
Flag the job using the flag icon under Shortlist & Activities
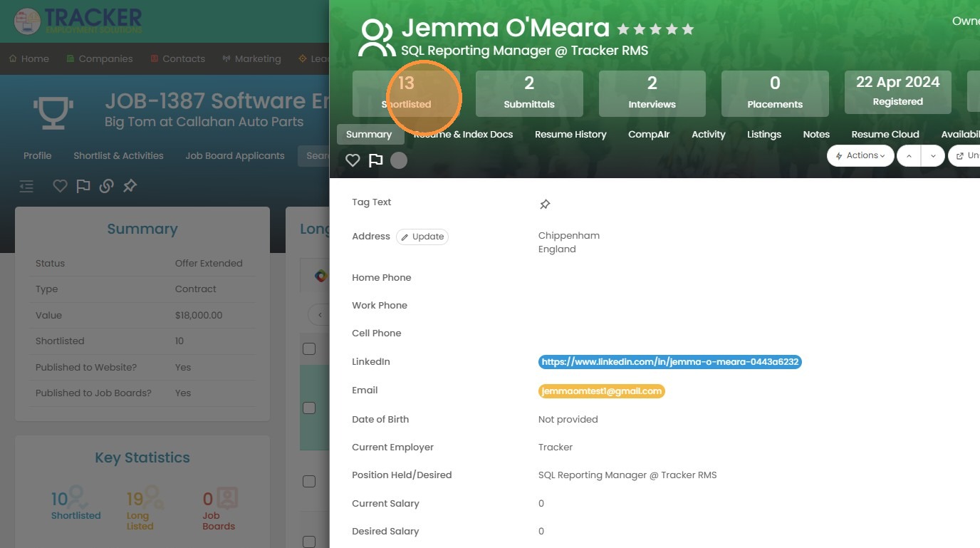(x=83, y=186)
